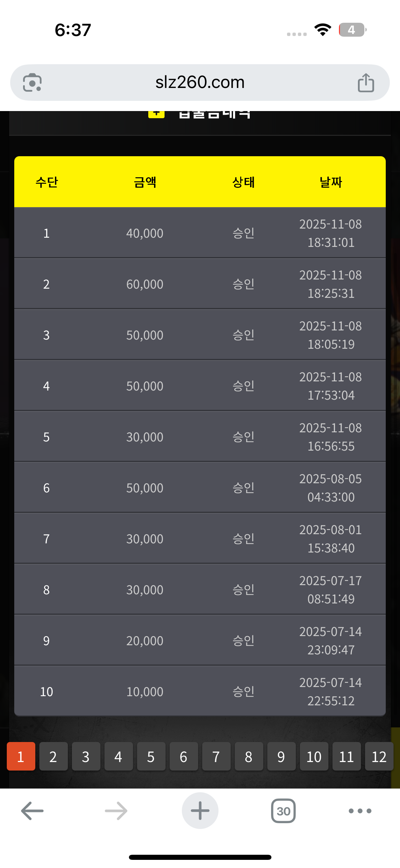This screenshot has height=868, width=400.
Task: Open a new tab with plus button
Action: [x=200, y=811]
